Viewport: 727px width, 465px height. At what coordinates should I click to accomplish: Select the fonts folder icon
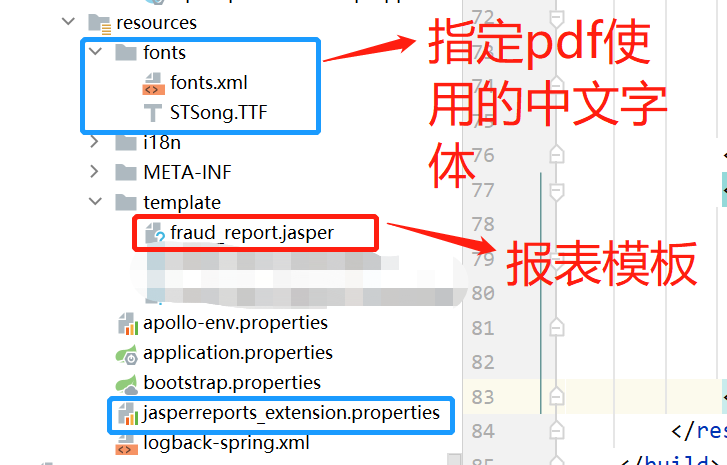click(x=126, y=52)
